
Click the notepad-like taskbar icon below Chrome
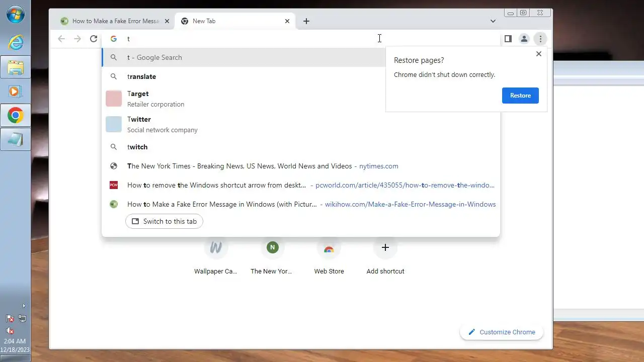coord(16,140)
